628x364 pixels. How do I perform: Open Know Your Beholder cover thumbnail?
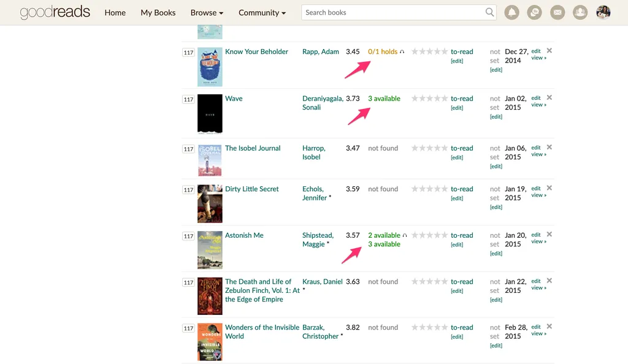coord(210,67)
